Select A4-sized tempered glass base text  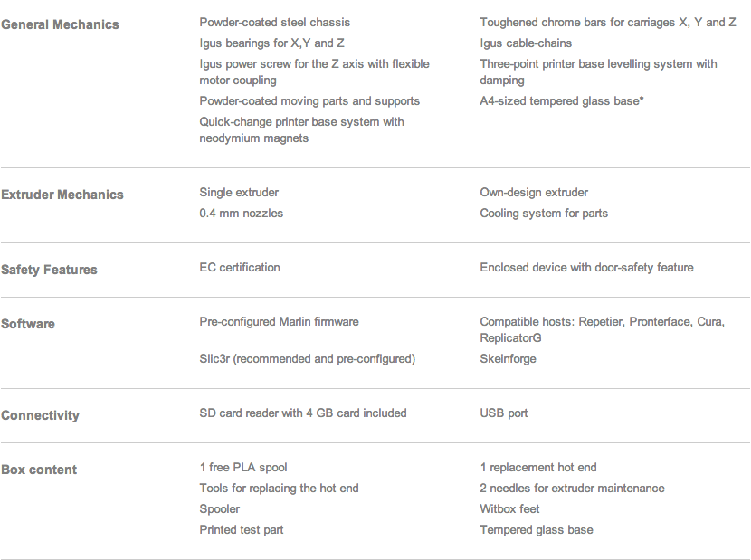point(562,101)
